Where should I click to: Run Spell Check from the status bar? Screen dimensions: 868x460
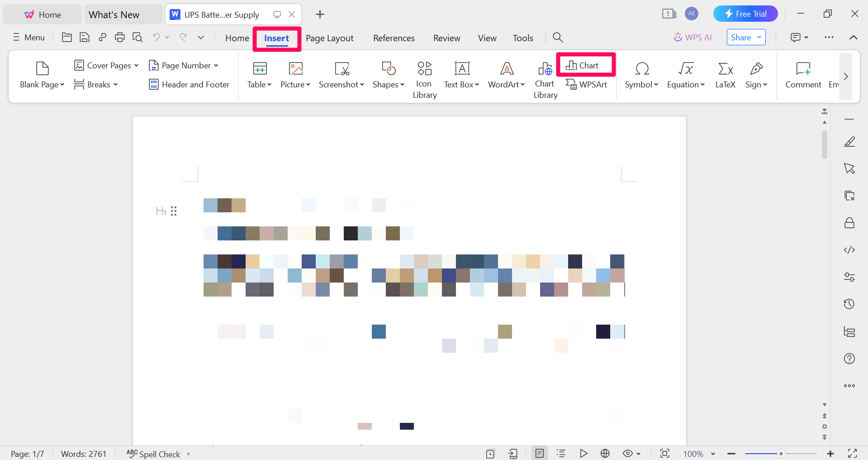[158, 453]
